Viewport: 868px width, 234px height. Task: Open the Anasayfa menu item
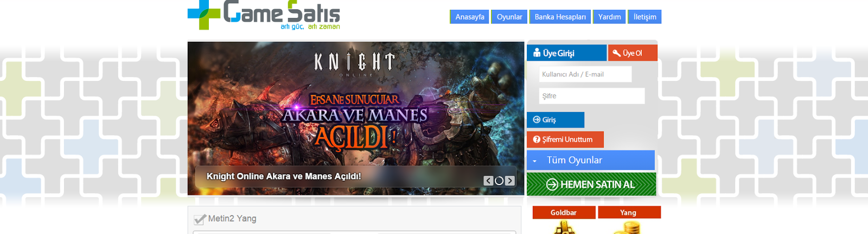coord(470,17)
